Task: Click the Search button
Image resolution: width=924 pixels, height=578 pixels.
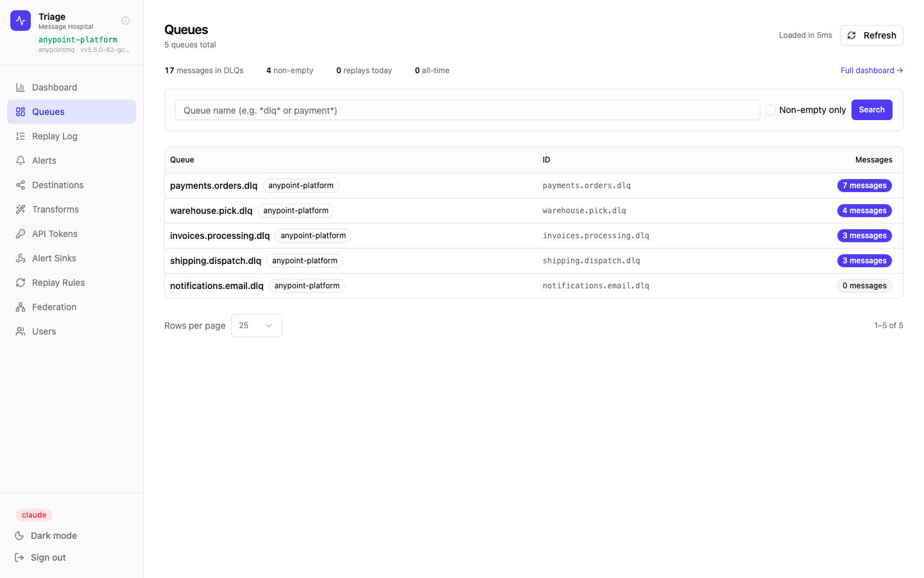Action: point(871,110)
